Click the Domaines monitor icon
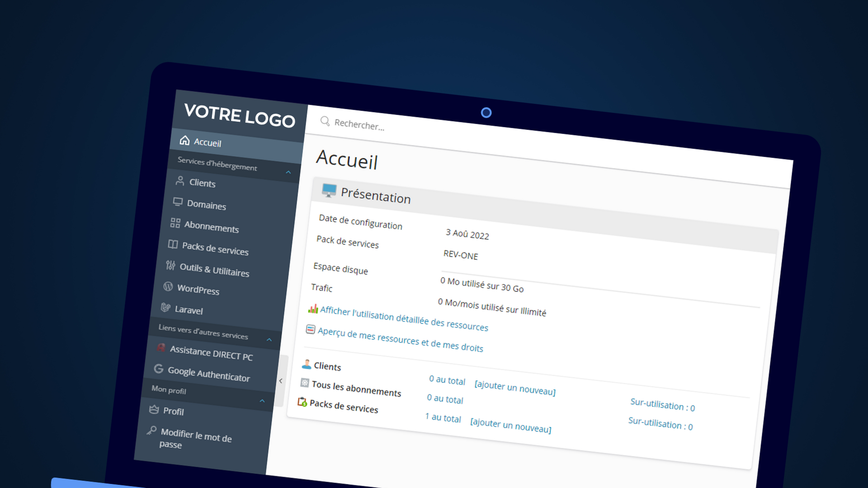 point(178,202)
